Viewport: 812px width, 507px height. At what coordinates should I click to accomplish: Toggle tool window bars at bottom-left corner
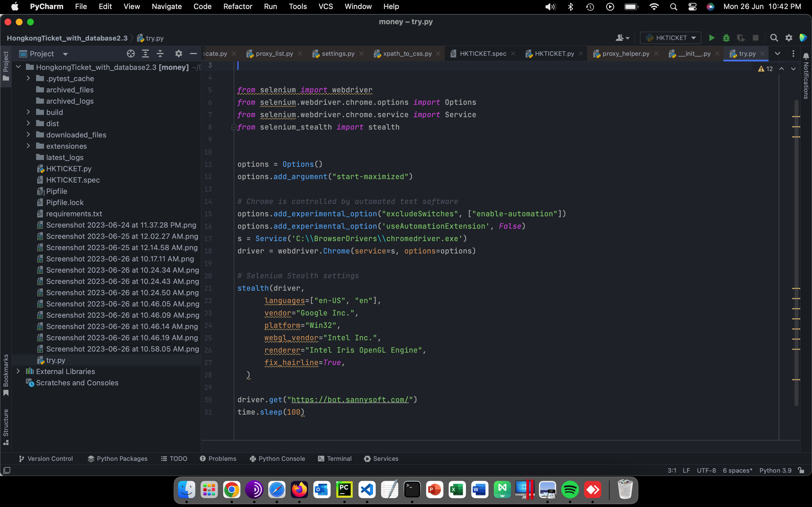(x=7, y=470)
